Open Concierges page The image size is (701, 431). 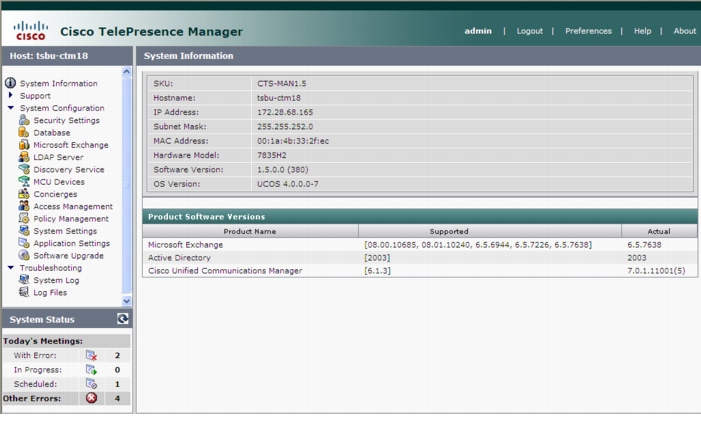pyautogui.click(x=55, y=194)
